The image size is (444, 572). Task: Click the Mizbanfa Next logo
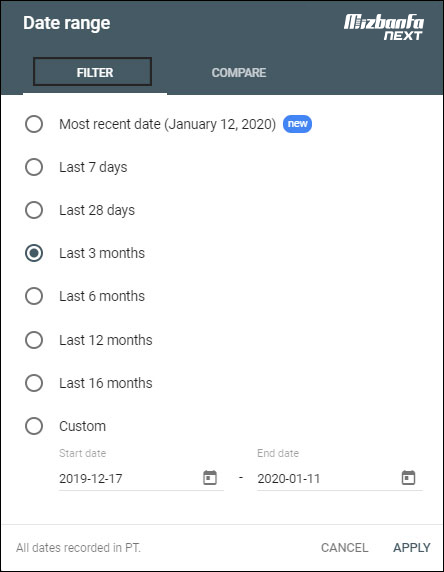click(x=383, y=27)
